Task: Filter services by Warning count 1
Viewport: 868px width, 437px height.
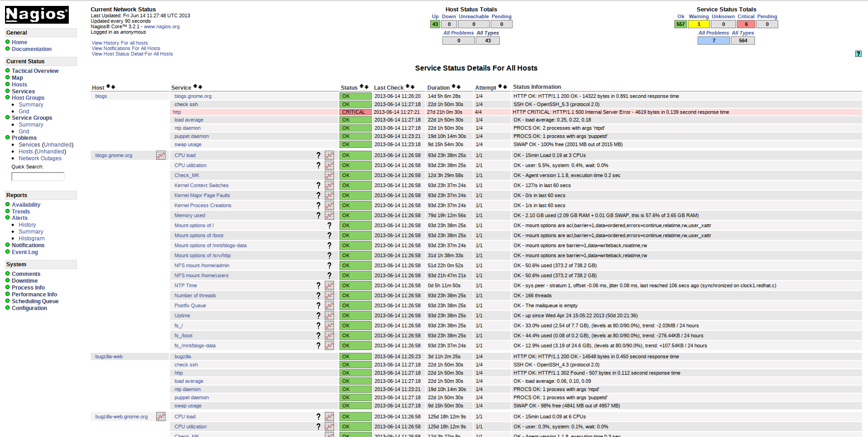Action: coord(699,24)
